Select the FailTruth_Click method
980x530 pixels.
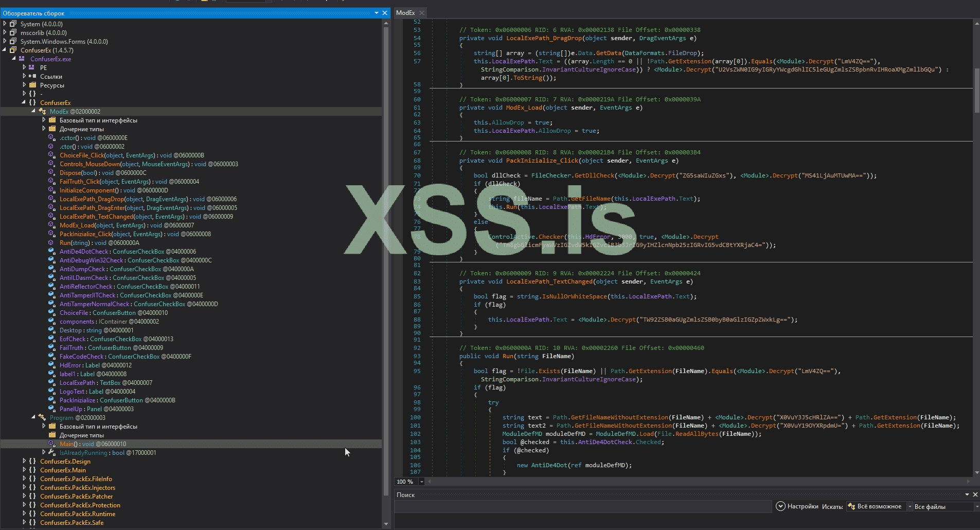[x=129, y=181]
